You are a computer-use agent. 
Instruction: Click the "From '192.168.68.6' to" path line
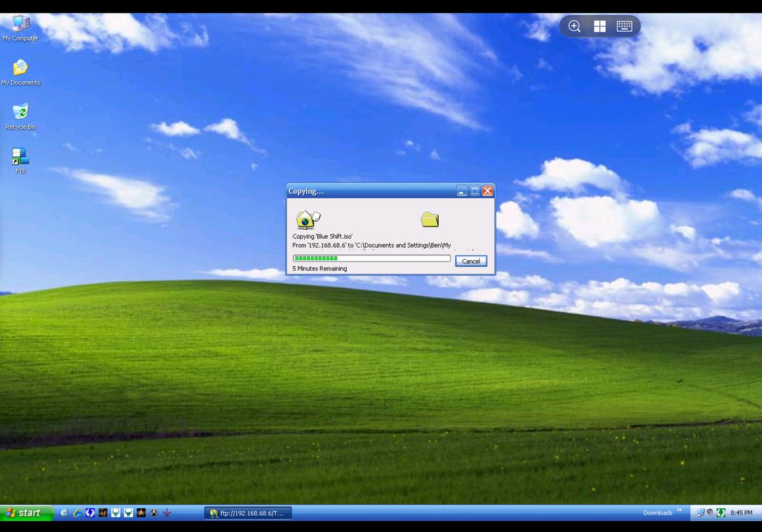pyautogui.click(x=371, y=245)
